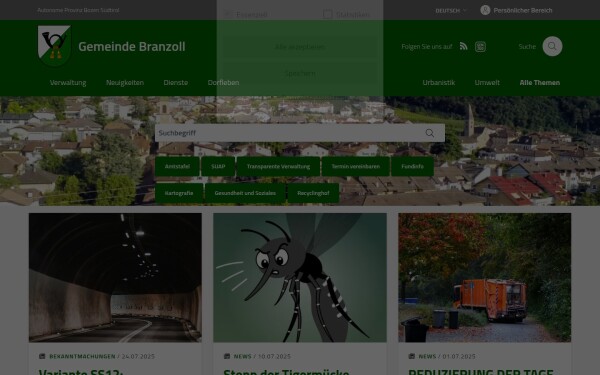This screenshot has height=375, width=600.
Task: Open the Dienste menu
Action: coord(176,83)
